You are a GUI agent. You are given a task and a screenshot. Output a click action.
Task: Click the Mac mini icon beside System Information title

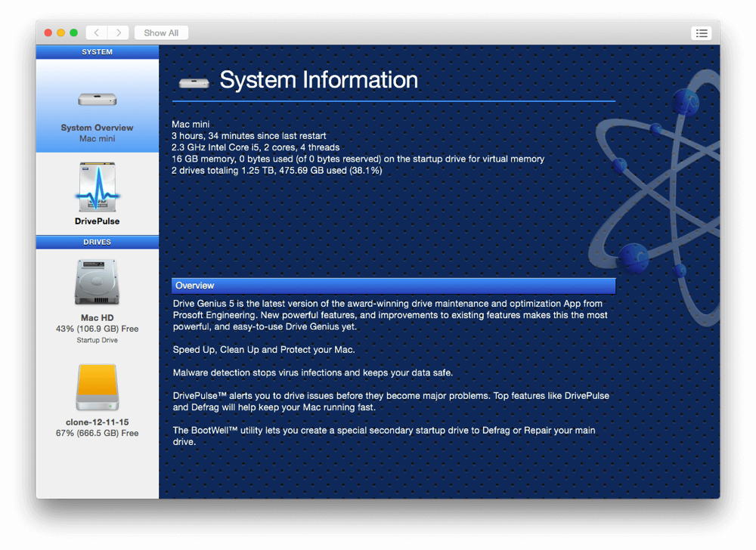[x=194, y=83]
